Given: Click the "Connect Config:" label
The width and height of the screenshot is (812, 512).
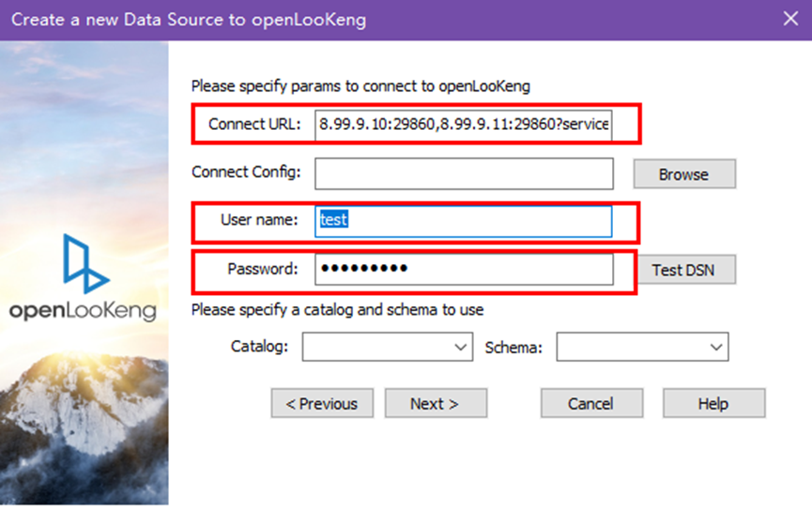Looking at the screenshot, I should click(246, 173).
